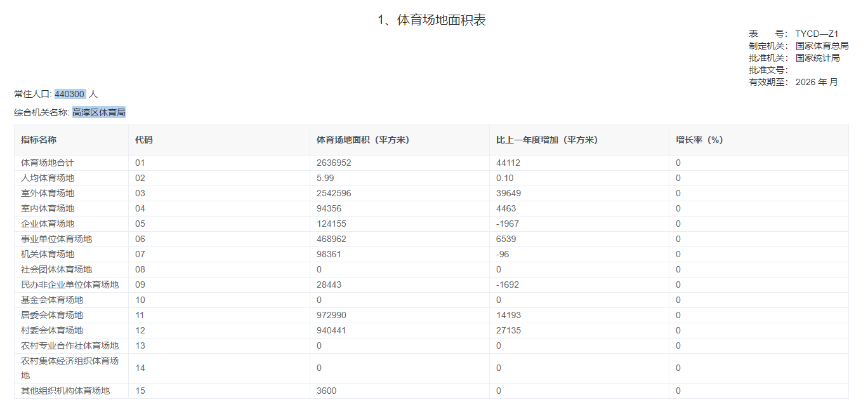Click the table number text TYCD—Z1
The height and width of the screenshot is (402, 868).
[817, 34]
